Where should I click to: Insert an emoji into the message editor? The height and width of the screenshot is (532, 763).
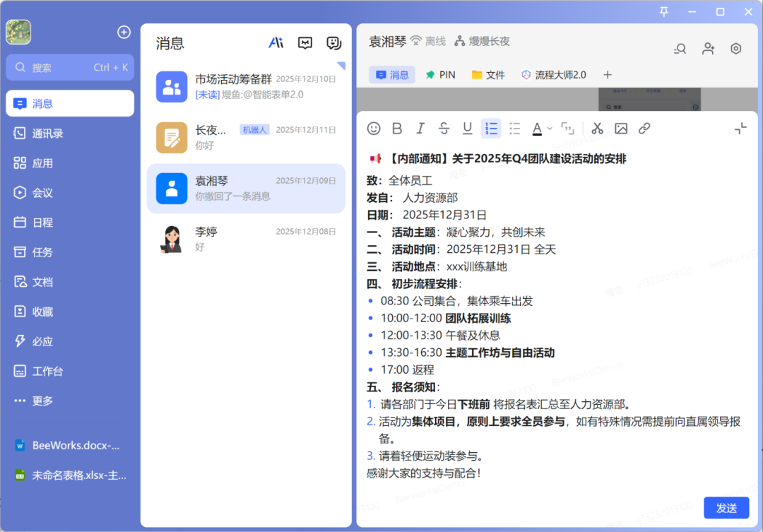click(374, 129)
